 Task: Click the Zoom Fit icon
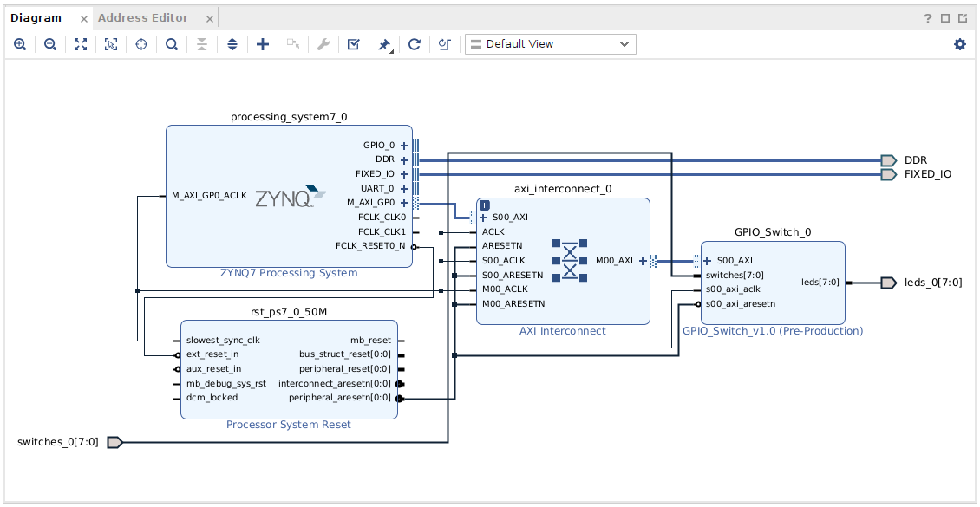click(81, 44)
